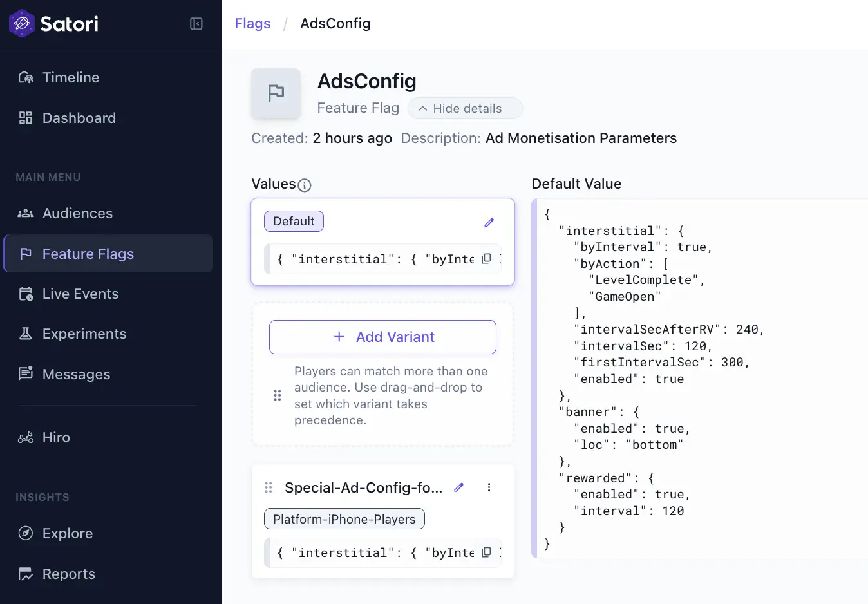868x604 pixels.
Task: Select the Hiro icon in sidebar
Action: [x=24, y=437]
